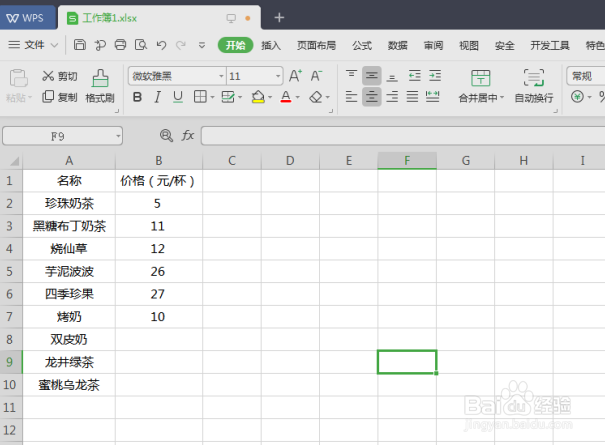Decrease font size with A- icon
The width and height of the screenshot is (605, 445).
click(316, 76)
